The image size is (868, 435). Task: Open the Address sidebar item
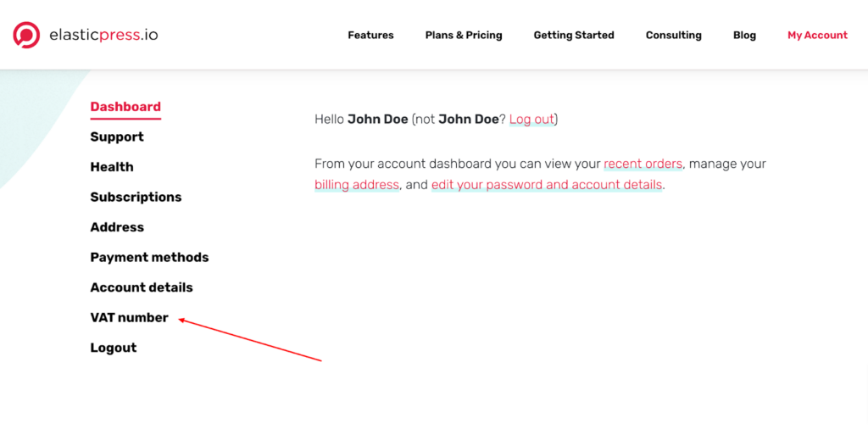(x=117, y=227)
